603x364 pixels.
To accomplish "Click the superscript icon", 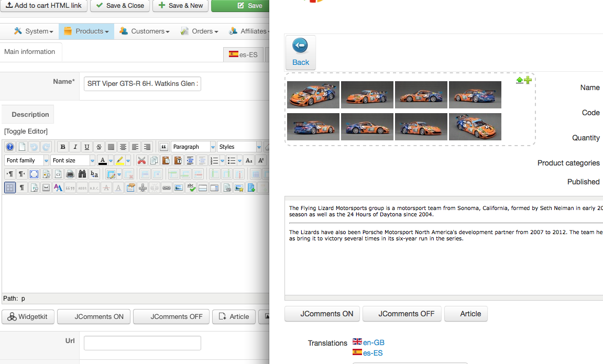I will (x=261, y=160).
